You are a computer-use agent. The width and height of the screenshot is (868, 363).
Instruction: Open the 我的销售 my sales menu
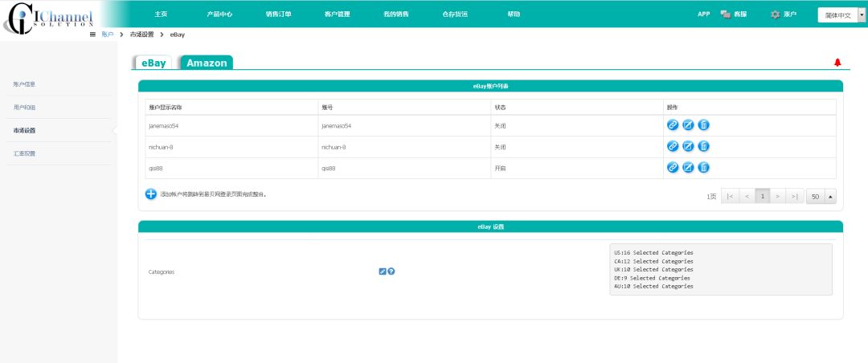pos(395,14)
